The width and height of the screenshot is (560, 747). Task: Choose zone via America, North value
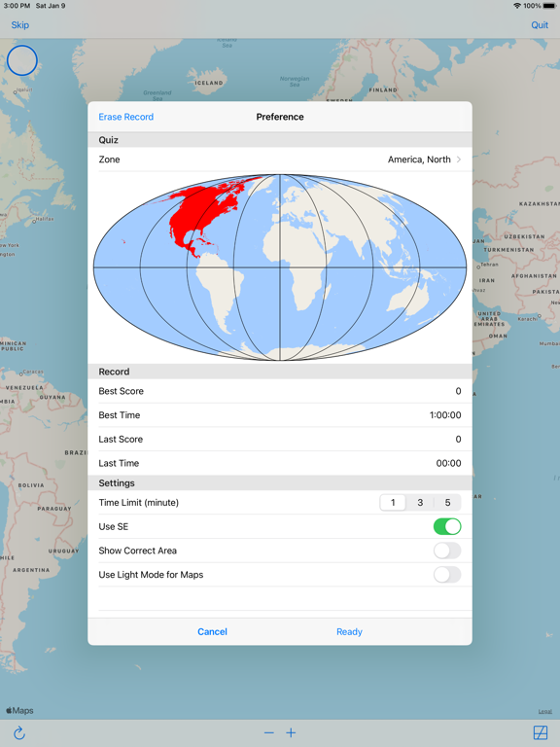click(x=419, y=160)
